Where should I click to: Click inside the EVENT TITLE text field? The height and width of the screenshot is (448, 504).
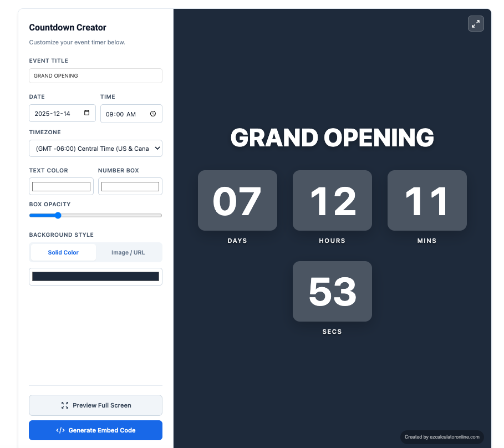[x=95, y=75]
